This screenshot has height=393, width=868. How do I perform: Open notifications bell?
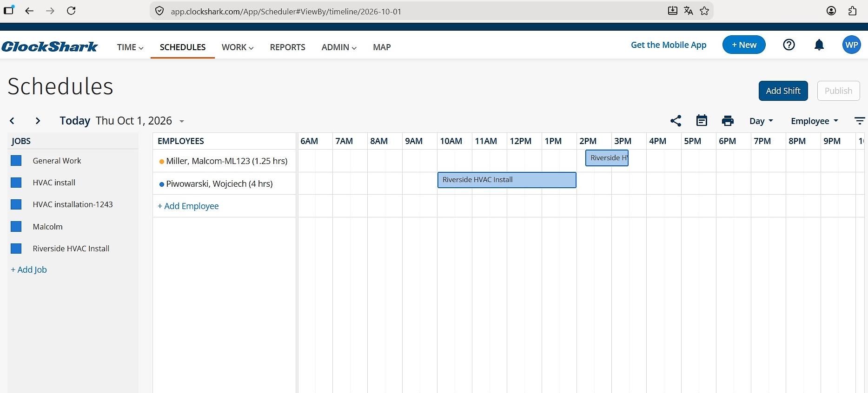click(819, 45)
